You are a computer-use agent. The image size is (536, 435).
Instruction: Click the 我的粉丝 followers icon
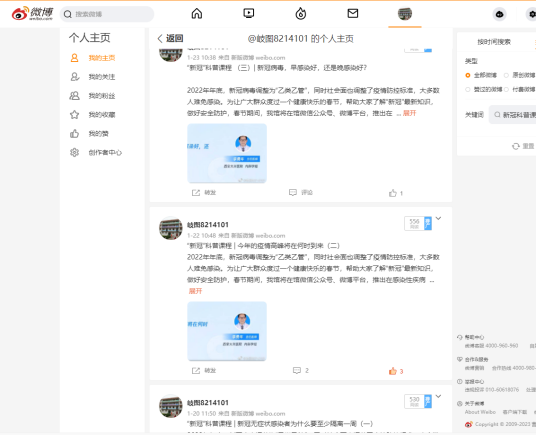click(x=75, y=96)
